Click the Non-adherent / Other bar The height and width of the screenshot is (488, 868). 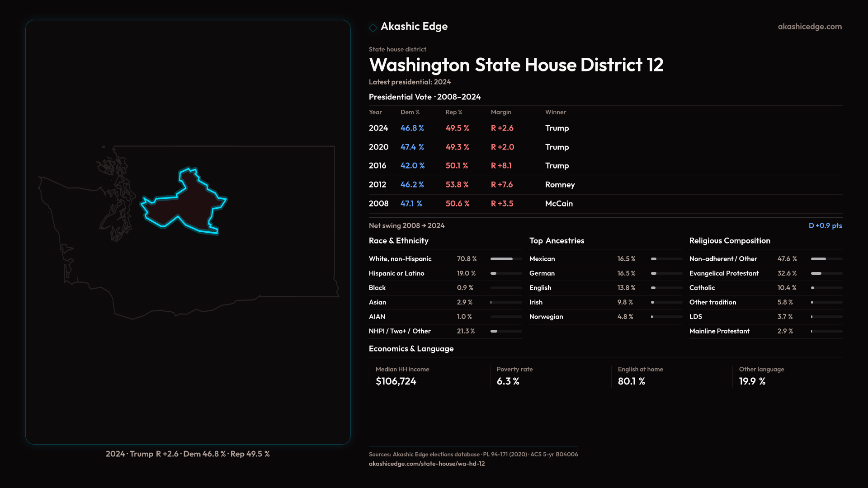[x=826, y=259]
